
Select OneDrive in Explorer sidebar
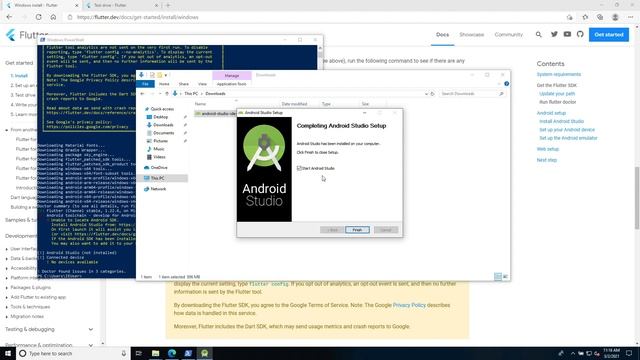[x=159, y=167]
